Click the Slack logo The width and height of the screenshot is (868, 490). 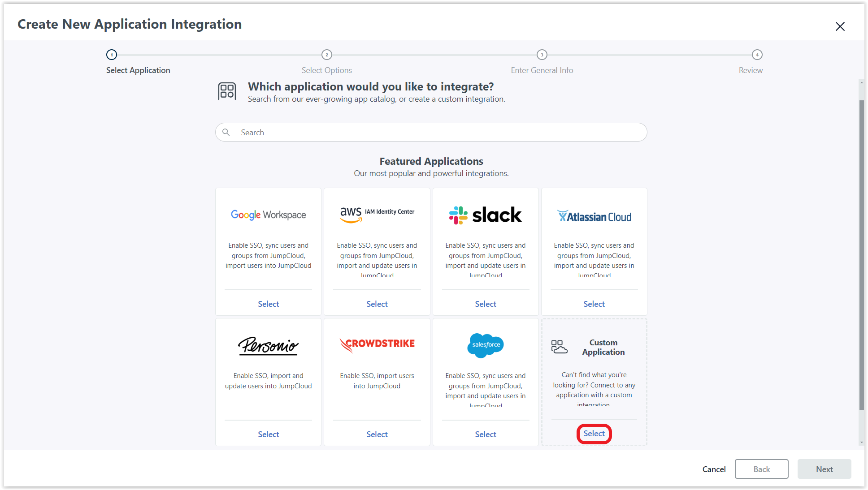pyautogui.click(x=486, y=215)
